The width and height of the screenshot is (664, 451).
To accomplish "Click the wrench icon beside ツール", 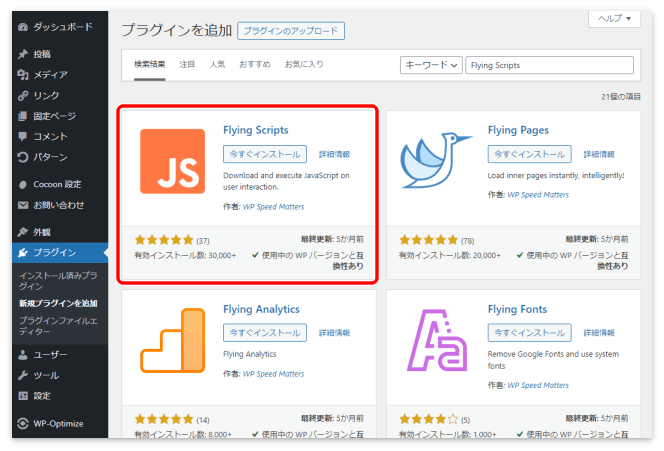I will click(x=23, y=376).
